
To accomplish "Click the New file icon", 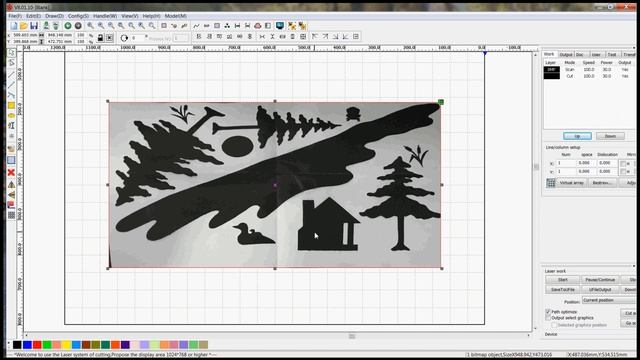I will [x=14, y=26].
